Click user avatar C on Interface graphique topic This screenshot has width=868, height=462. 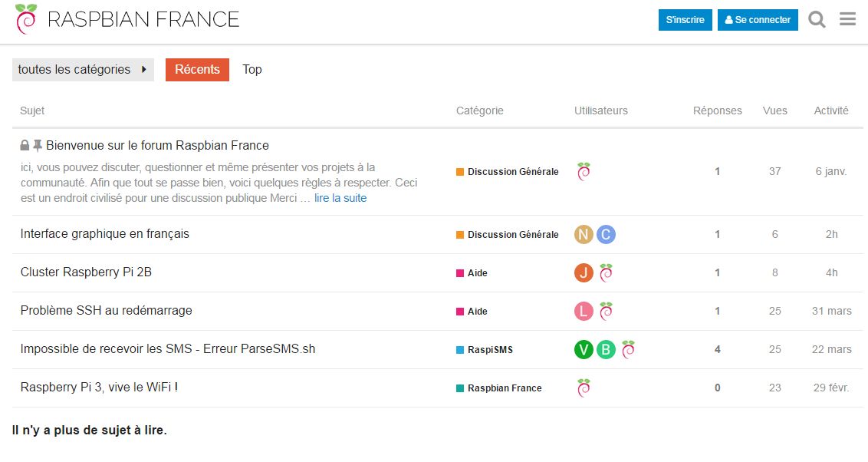[607, 234]
